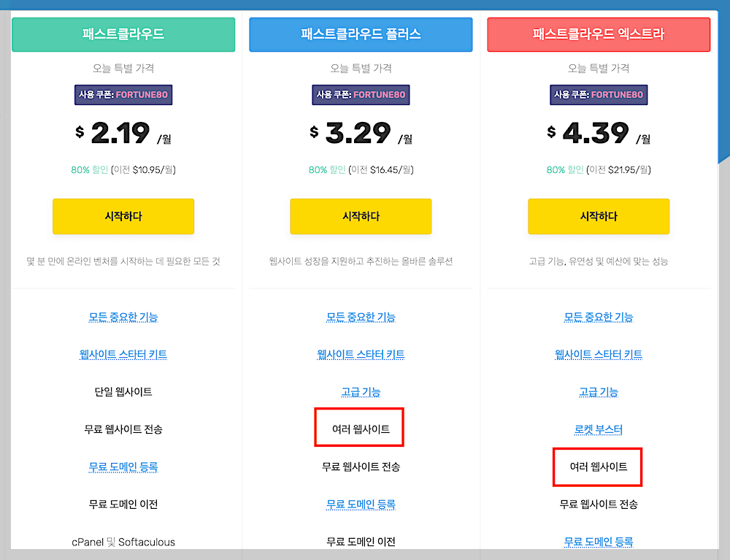Click 무료 도메인 등록 link in first column
The height and width of the screenshot is (560, 730).
(123, 466)
